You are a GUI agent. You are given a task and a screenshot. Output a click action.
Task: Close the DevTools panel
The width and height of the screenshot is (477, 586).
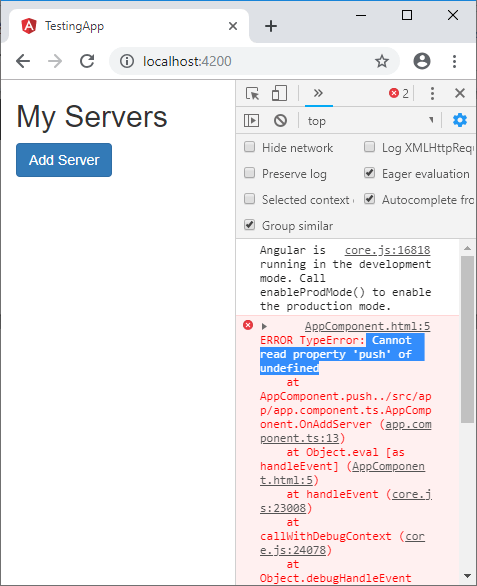pyautogui.click(x=460, y=93)
